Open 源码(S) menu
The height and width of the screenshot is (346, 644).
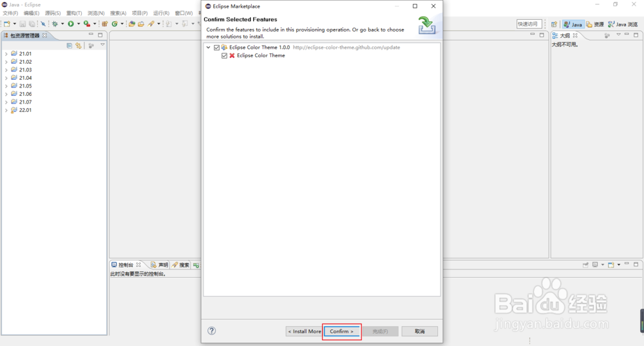pyautogui.click(x=53, y=13)
